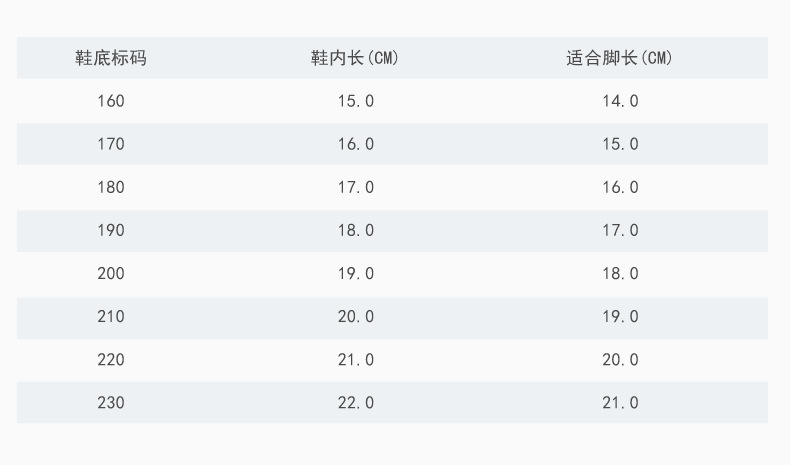
Task: Click inner length 19.0 in the 200 row
Action: click(x=355, y=273)
